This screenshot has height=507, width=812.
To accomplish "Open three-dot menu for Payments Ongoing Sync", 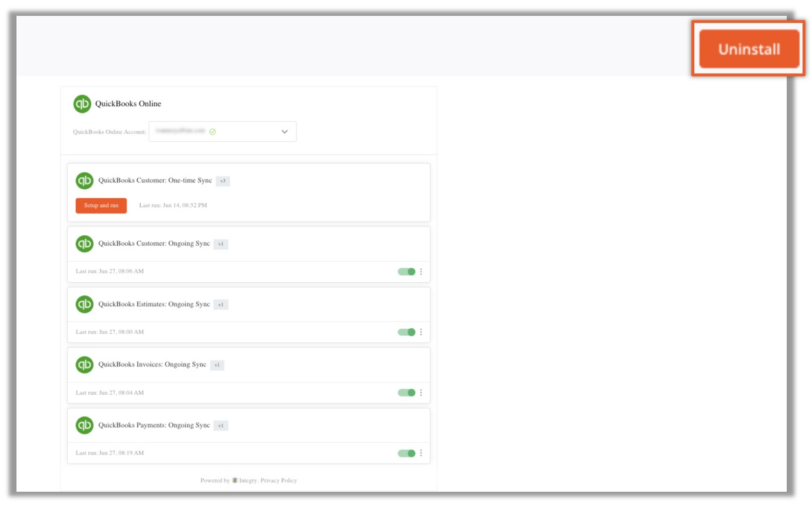I will [x=421, y=453].
